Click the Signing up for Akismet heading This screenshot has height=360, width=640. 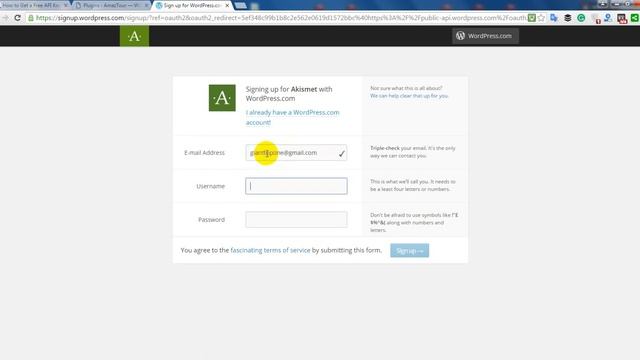[289, 94]
